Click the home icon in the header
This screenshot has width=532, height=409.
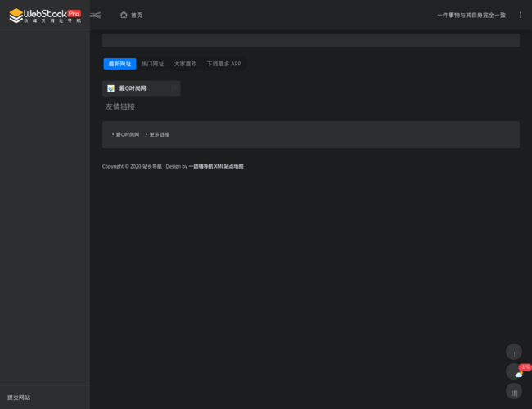[x=124, y=15]
